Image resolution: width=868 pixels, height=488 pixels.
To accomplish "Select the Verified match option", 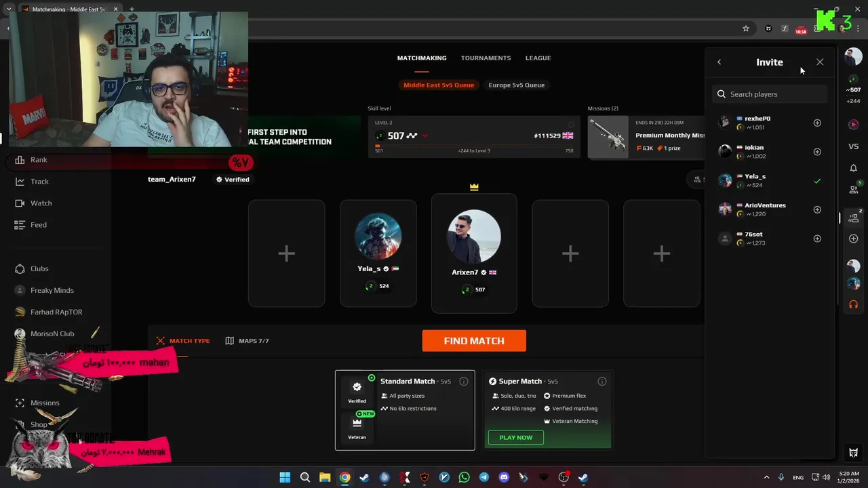I will (x=357, y=391).
